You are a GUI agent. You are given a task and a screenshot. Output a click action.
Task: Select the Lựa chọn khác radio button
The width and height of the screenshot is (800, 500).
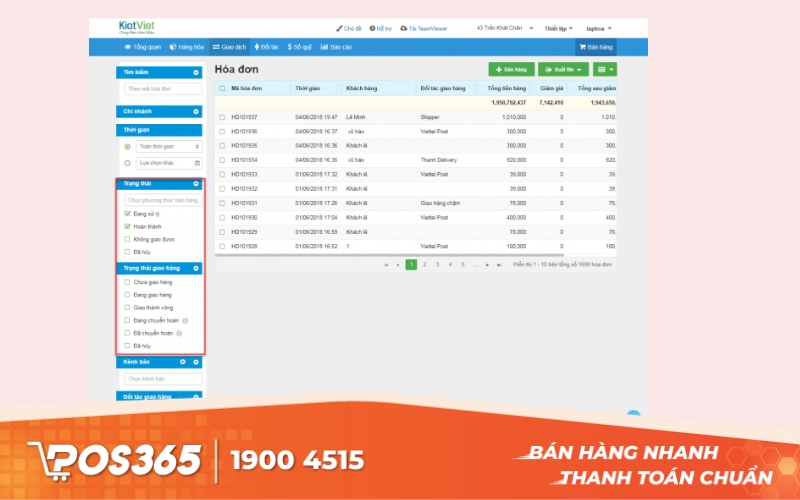tap(128, 163)
